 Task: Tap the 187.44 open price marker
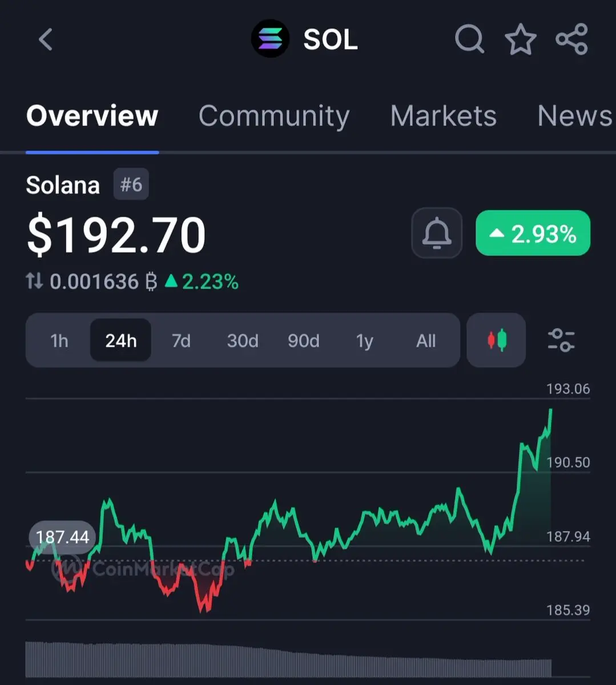click(x=63, y=537)
